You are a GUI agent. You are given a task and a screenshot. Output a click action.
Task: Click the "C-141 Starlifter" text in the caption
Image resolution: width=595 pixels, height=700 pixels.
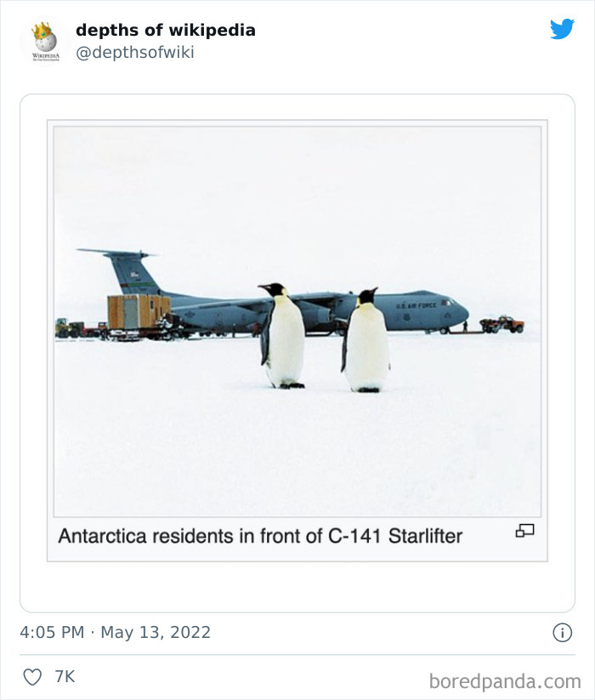pyautogui.click(x=395, y=536)
